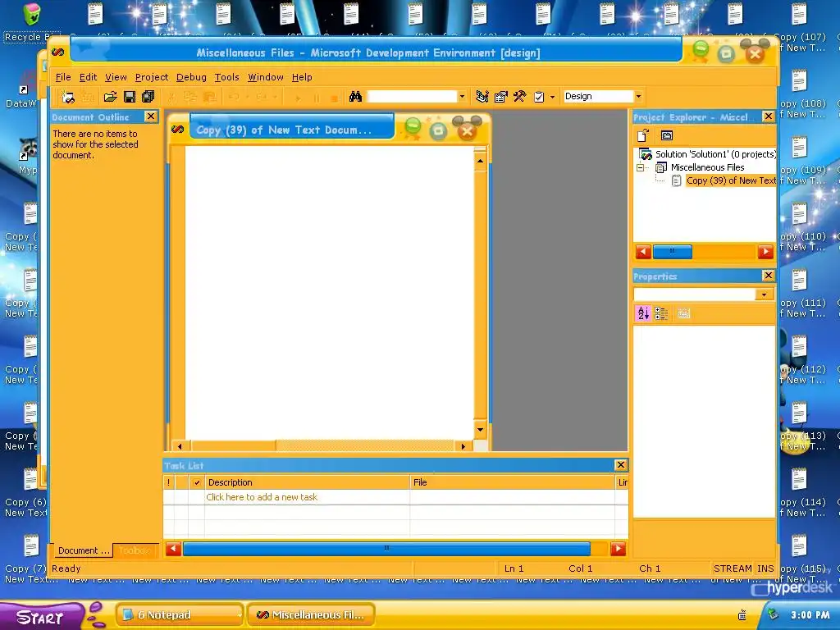
Task: Open the Properties Window toolbar icon
Action: click(x=501, y=97)
